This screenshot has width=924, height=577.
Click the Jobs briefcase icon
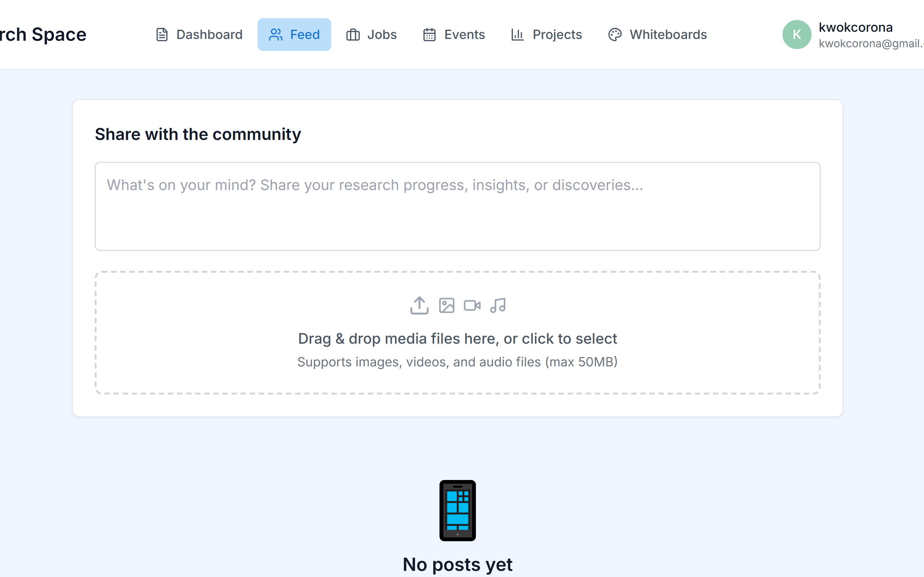point(353,35)
